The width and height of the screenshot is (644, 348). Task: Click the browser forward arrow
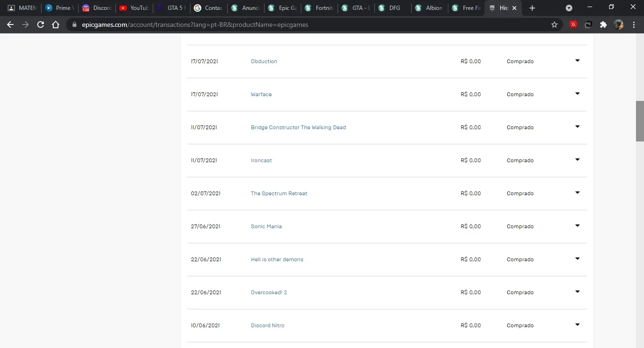tap(25, 25)
